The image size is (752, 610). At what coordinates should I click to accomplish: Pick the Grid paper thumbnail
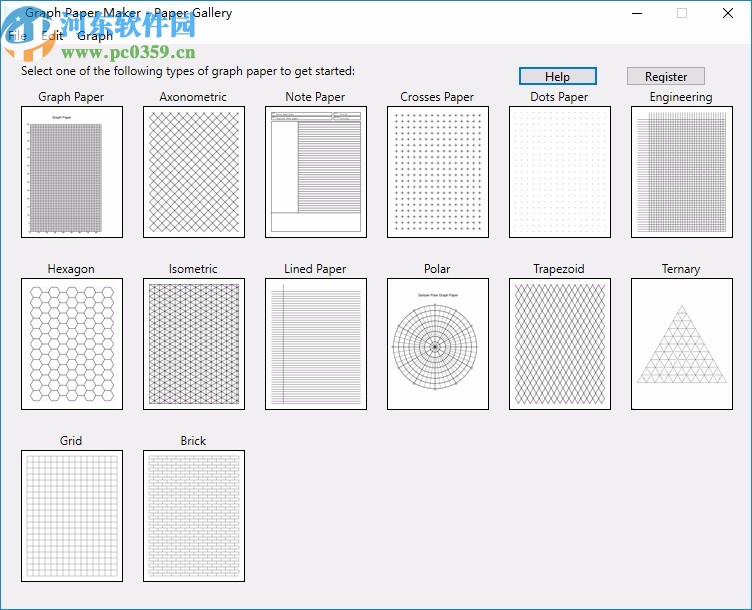click(72, 516)
